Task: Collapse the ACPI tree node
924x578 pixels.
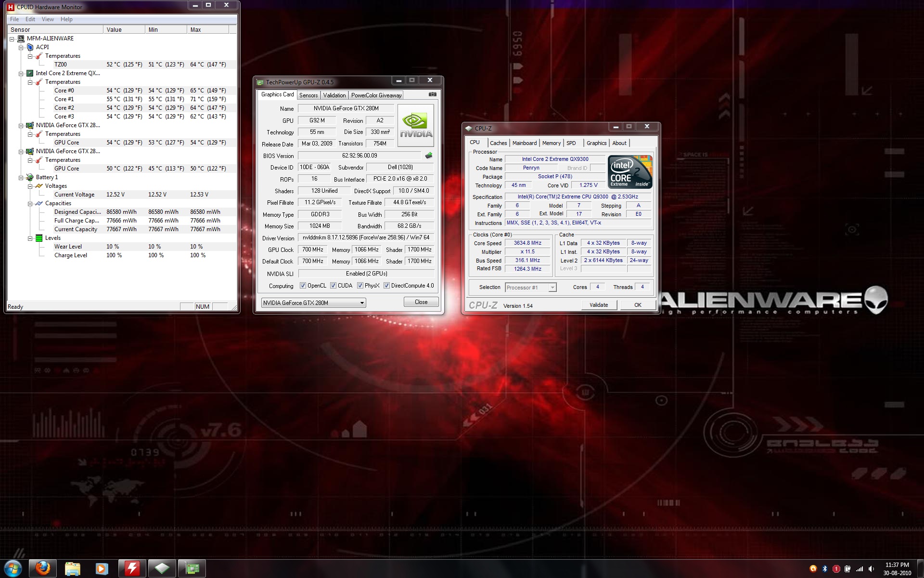Action: [x=21, y=47]
